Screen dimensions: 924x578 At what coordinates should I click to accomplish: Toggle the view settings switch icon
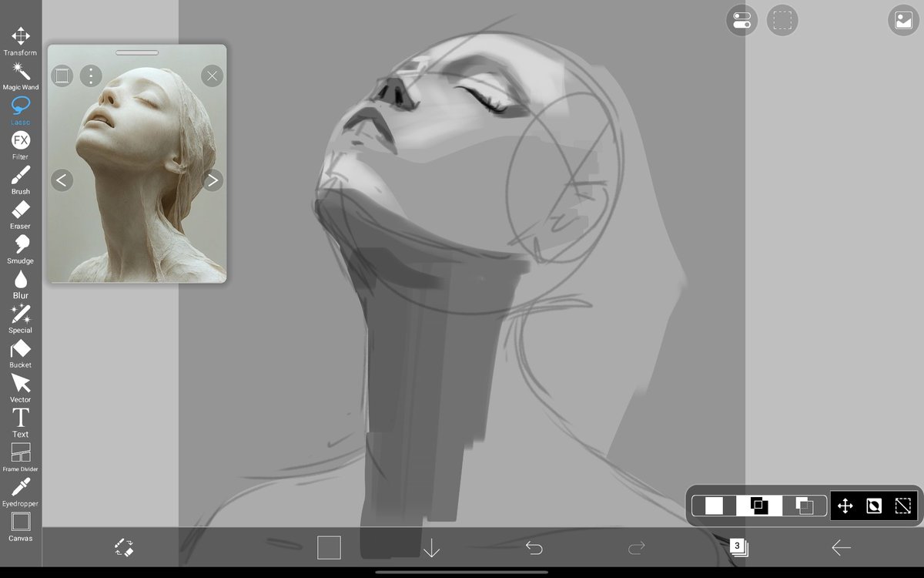(x=742, y=20)
